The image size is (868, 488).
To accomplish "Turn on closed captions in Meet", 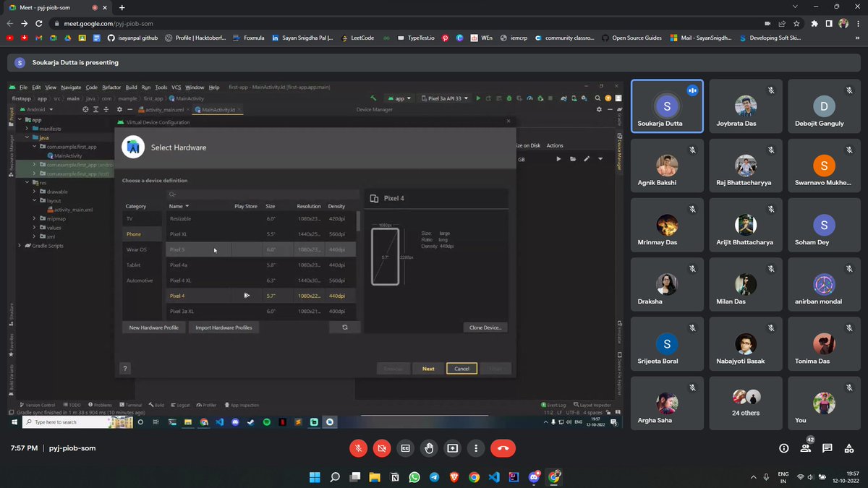I will pyautogui.click(x=405, y=448).
